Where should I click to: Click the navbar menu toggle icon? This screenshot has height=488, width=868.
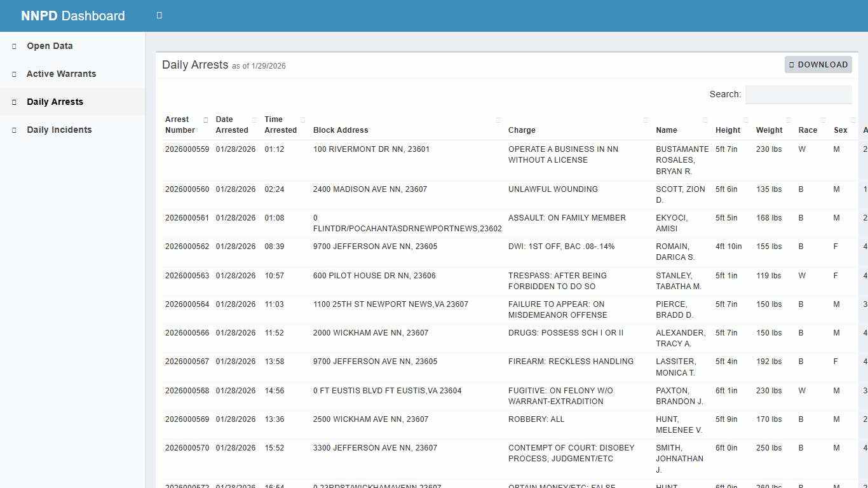click(x=158, y=15)
